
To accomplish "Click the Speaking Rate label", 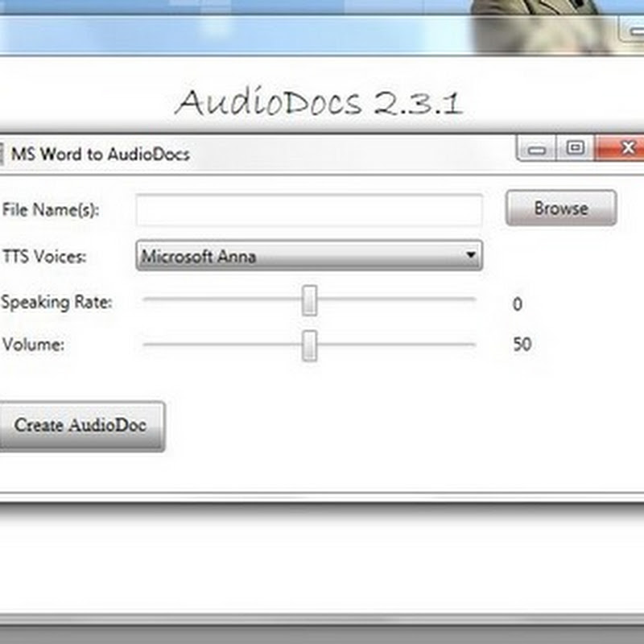I will [56, 303].
